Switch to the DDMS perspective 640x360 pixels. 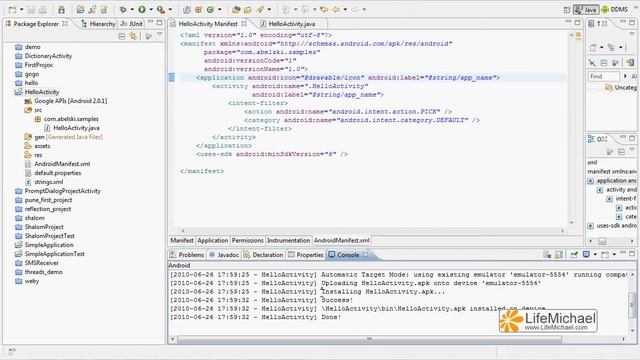tap(615, 9)
